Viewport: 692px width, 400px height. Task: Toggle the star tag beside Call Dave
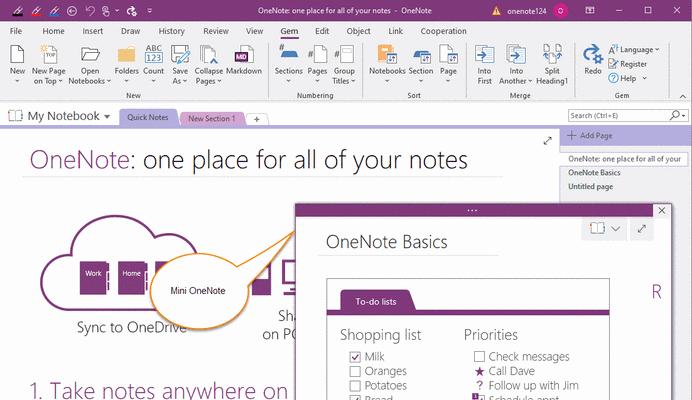479,371
